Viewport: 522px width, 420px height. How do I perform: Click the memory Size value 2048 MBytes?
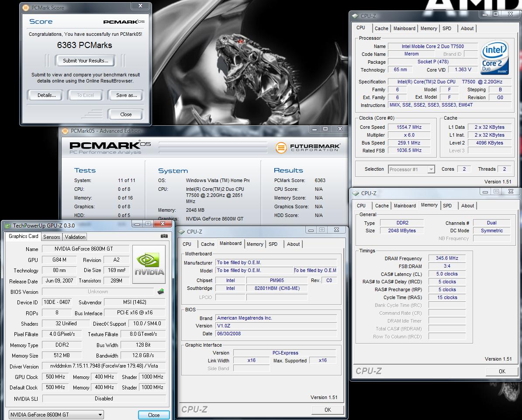tap(402, 231)
